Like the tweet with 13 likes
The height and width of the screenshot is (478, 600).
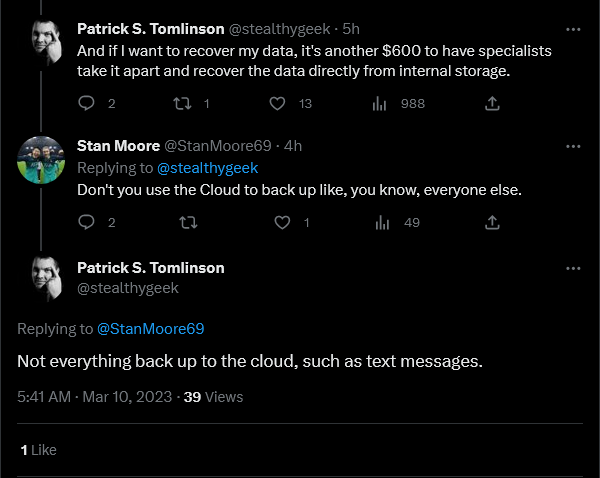point(277,103)
